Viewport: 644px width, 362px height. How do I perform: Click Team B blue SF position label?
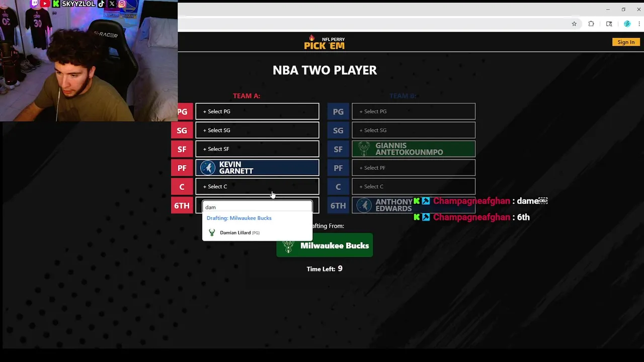coord(338,149)
